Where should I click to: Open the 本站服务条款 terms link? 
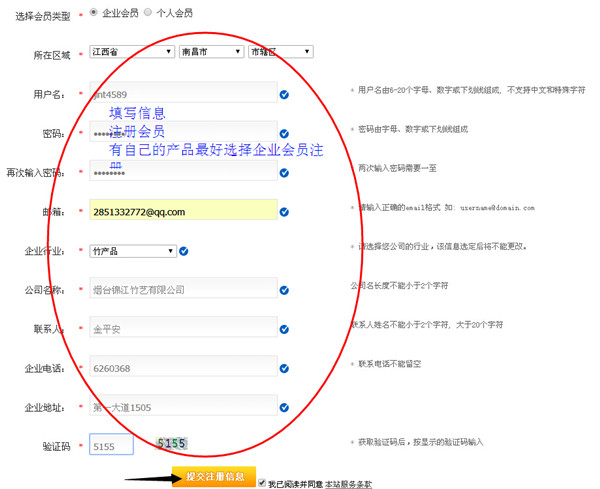(x=348, y=484)
